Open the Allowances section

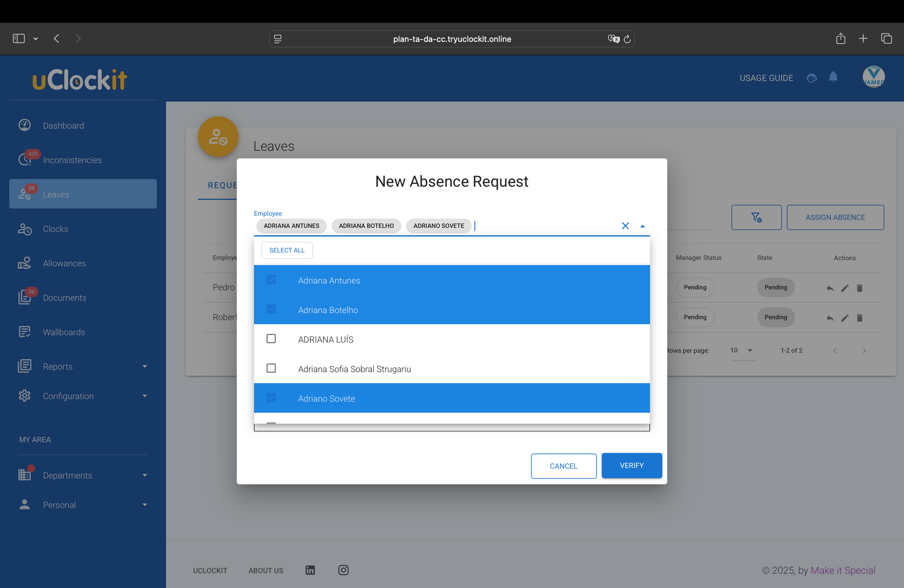[x=83, y=263]
